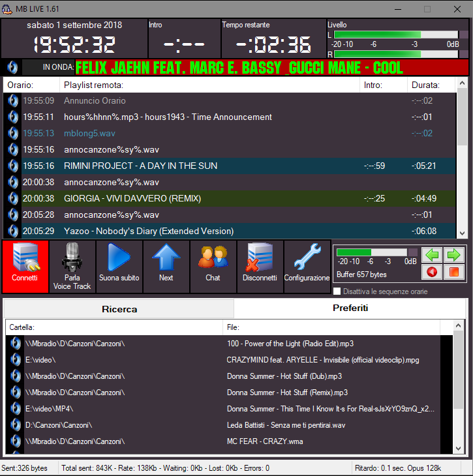Click favorites list scrollbar down arrow

click(x=459, y=449)
